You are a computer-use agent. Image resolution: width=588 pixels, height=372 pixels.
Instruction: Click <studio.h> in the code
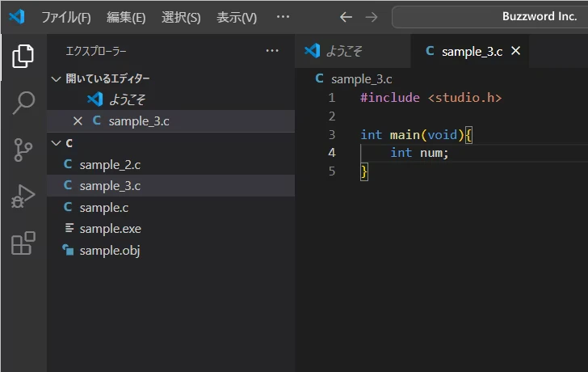[x=464, y=98]
